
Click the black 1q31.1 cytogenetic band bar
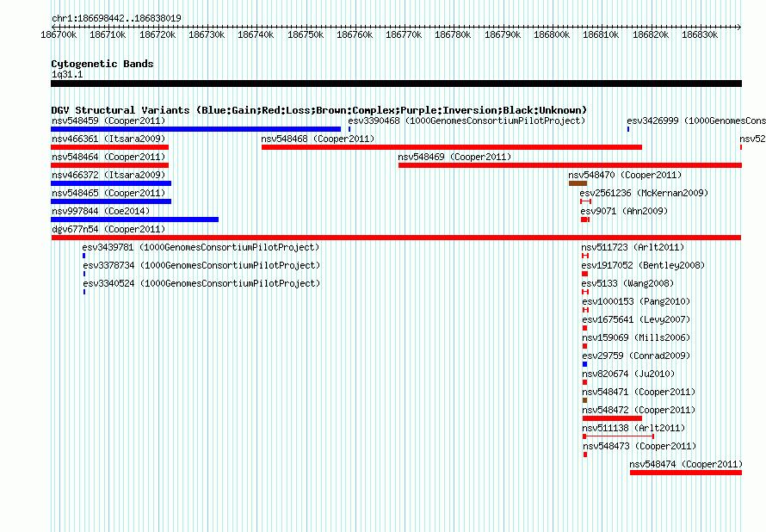point(396,84)
